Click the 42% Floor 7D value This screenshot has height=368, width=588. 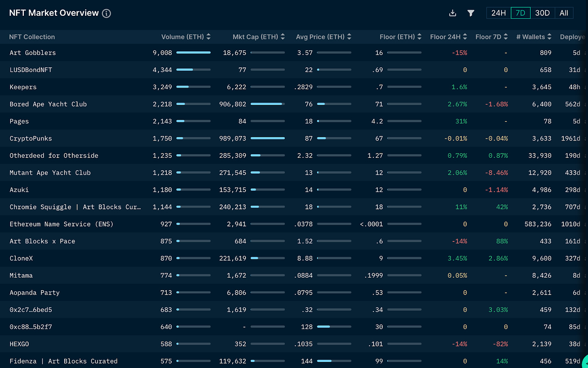[502, 207]
